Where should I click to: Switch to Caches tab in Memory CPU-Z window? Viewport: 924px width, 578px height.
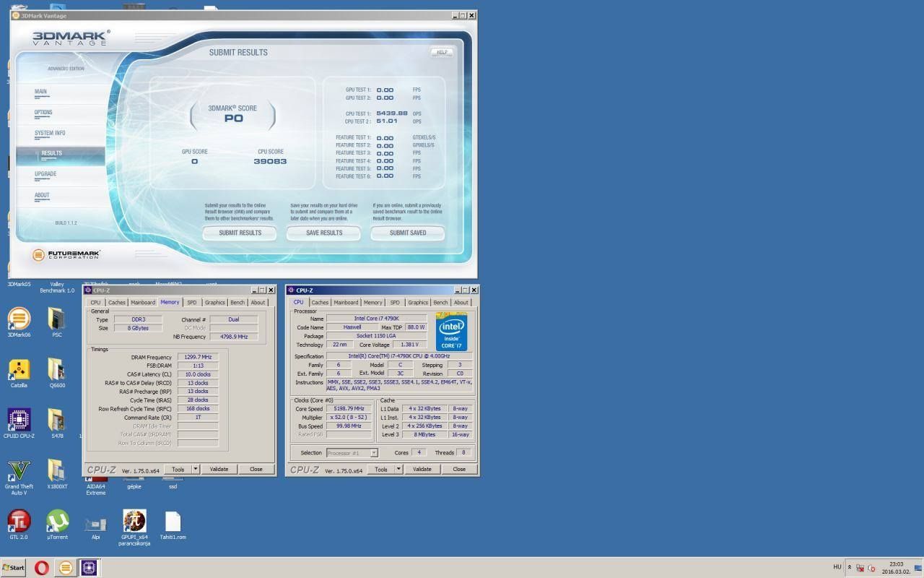pos(116,303)
